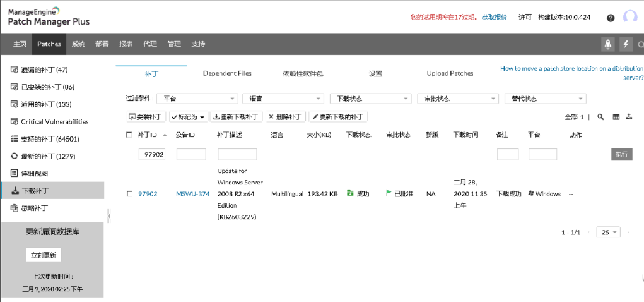The width and height of the screenshot is (644, 302).
Task: Click the 遗漏的补丁 sidebar icon
Action: click(14, 69)
